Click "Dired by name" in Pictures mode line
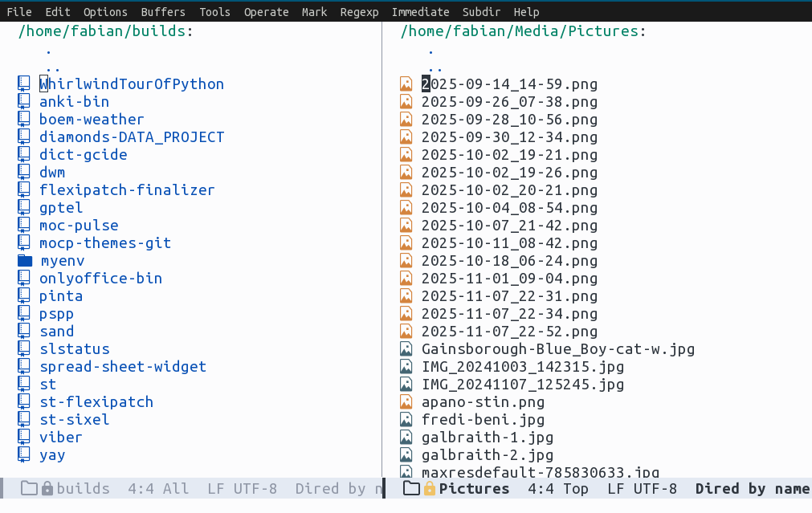 tap(752, 489)
